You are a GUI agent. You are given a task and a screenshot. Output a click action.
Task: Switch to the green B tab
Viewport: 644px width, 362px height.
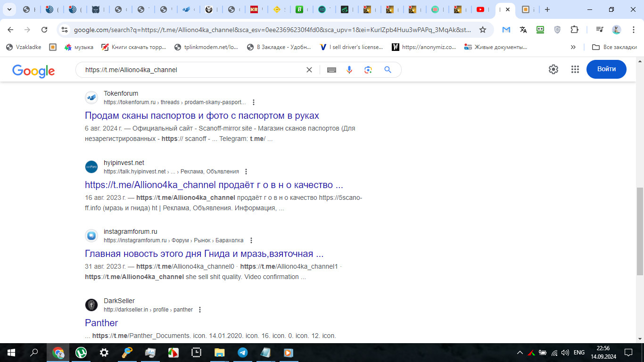coord(299,9)
